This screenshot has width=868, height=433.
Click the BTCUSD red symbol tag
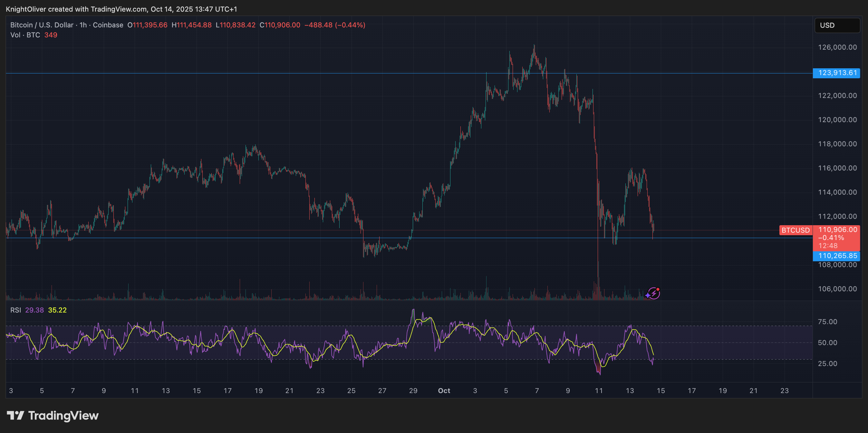pos(795,230)
